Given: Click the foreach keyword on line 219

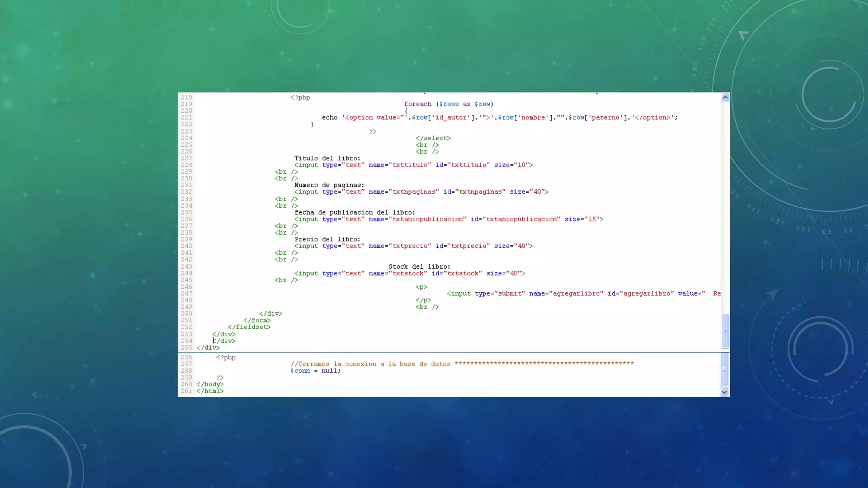Looking at the screenshot, I should [417, 104].
